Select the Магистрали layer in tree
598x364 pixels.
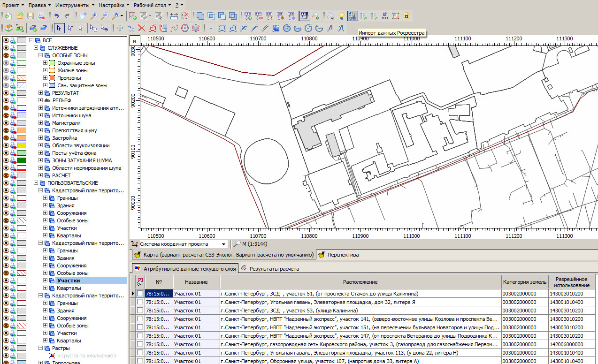pyautogui.click(x=66, y=123)
